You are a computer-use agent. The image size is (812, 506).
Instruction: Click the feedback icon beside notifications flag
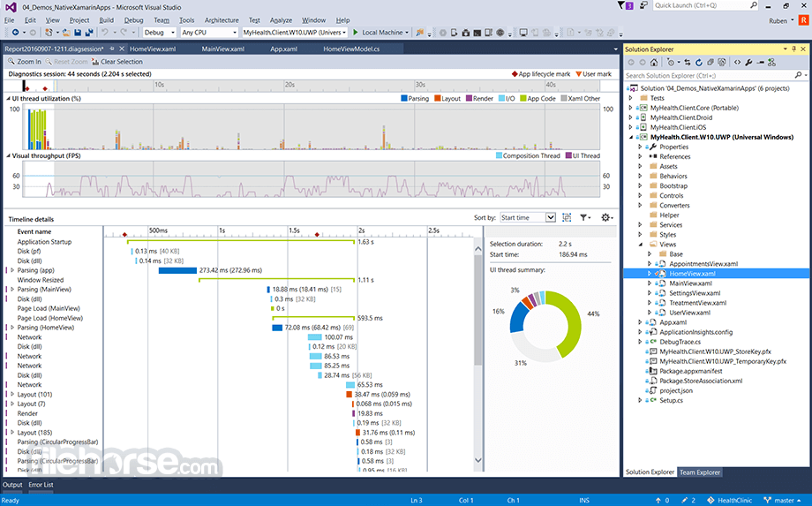click(x=643, y=5)
